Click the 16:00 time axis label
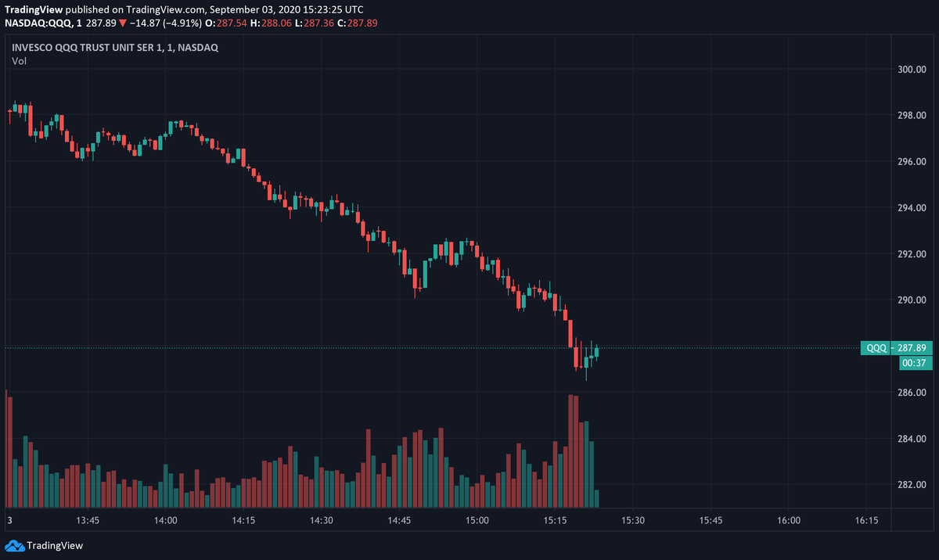 [x=788, y=520]
